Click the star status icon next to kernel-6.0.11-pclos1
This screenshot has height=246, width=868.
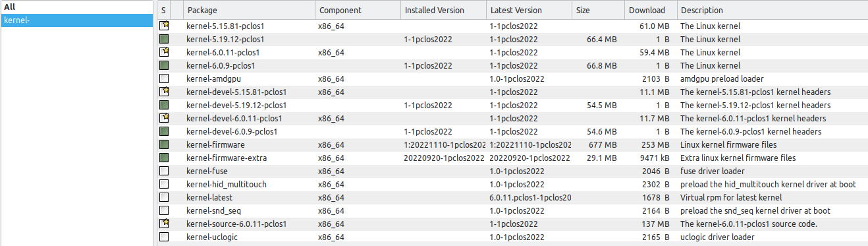point(164,52)
